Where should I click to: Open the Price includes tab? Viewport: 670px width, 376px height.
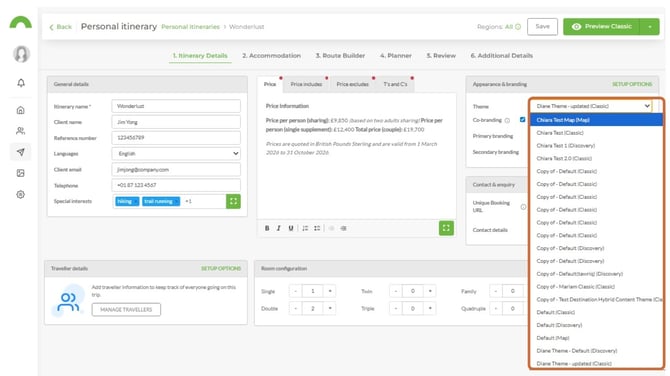coord(306,84)
